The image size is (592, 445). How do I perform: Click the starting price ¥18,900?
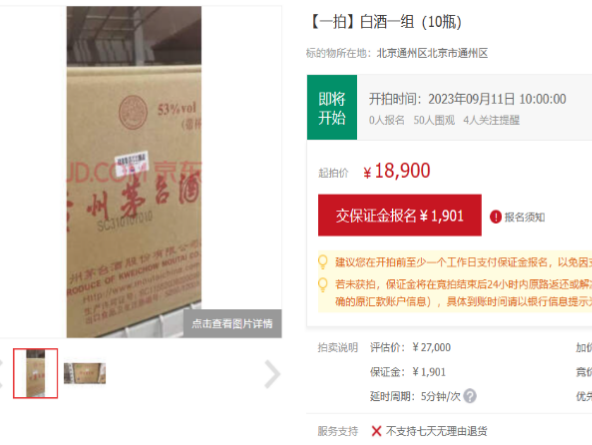point(396,171)
